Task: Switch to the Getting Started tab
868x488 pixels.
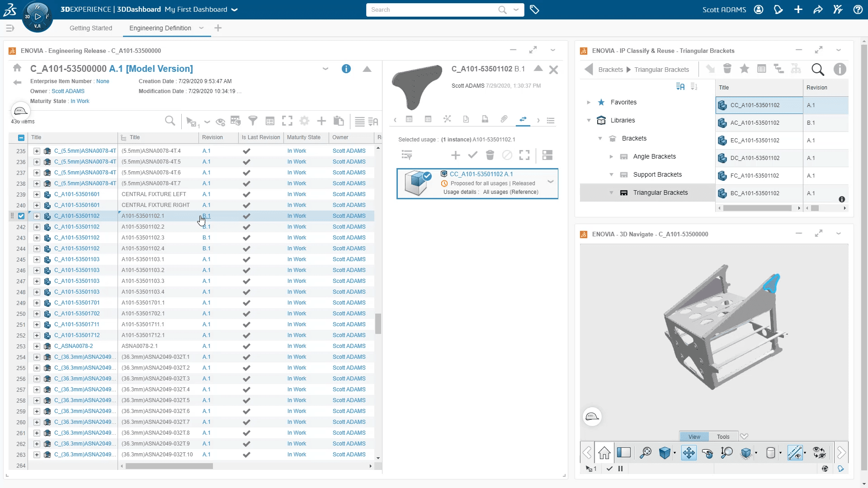Action: [91, 28]
